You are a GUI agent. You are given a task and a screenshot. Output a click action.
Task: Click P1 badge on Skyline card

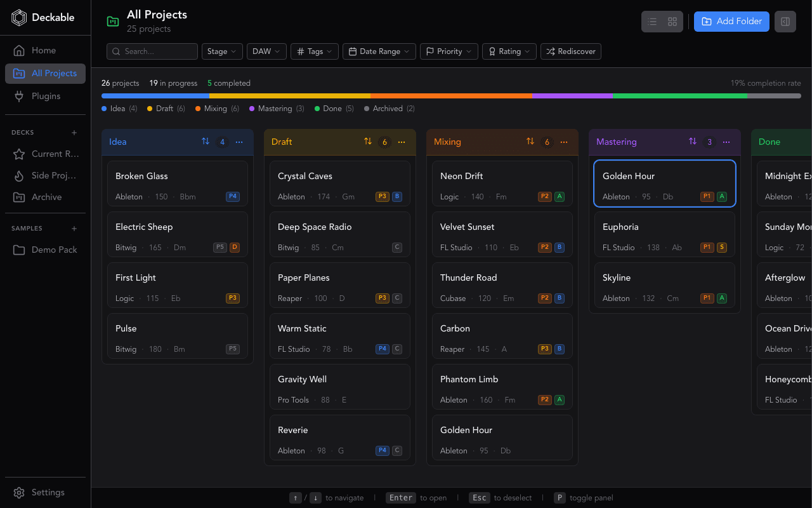[707, 298]
